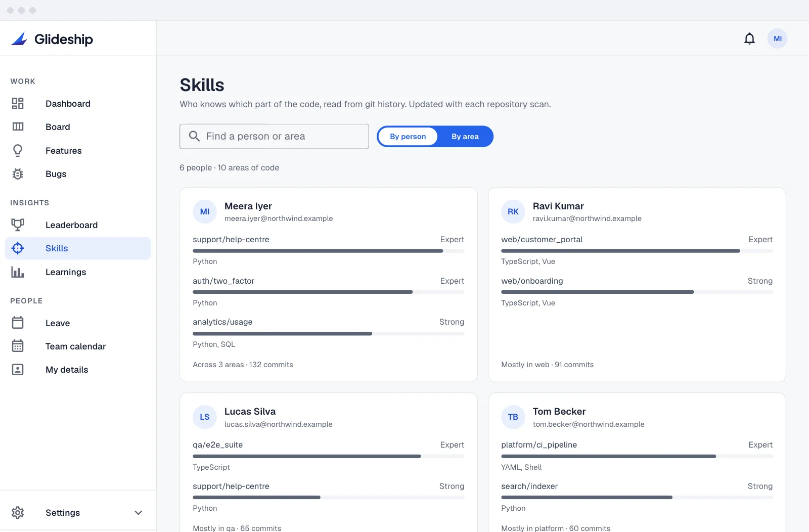Open Tom Becker's name link
809x532 pixels.
[x=559, y=411]
